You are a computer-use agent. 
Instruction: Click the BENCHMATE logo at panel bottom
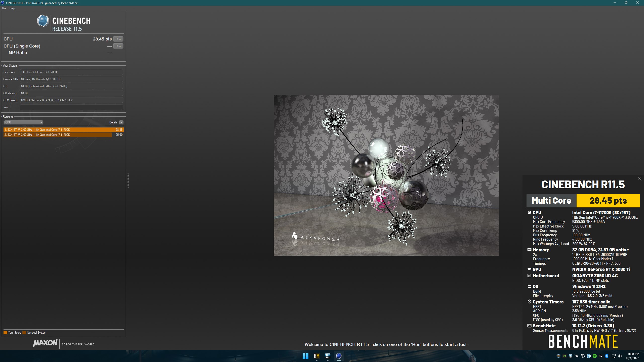click(583, 341)
